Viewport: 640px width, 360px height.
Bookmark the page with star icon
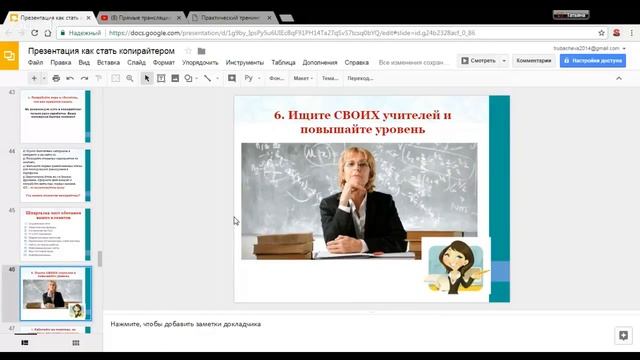[x=601, y=33]
